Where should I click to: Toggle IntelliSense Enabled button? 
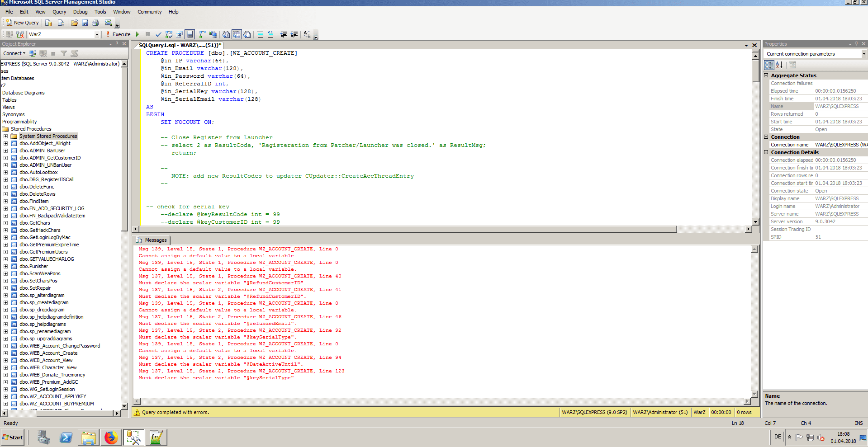190,34
